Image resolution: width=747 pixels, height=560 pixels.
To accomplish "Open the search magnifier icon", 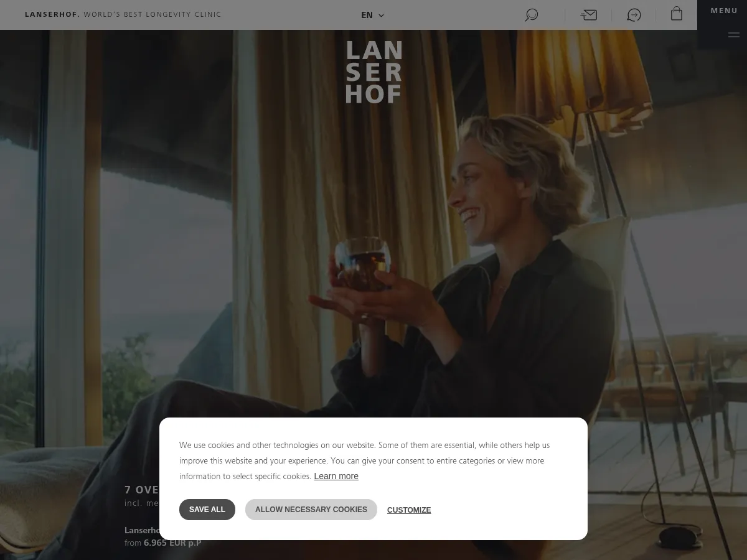I will pos(531,15).
